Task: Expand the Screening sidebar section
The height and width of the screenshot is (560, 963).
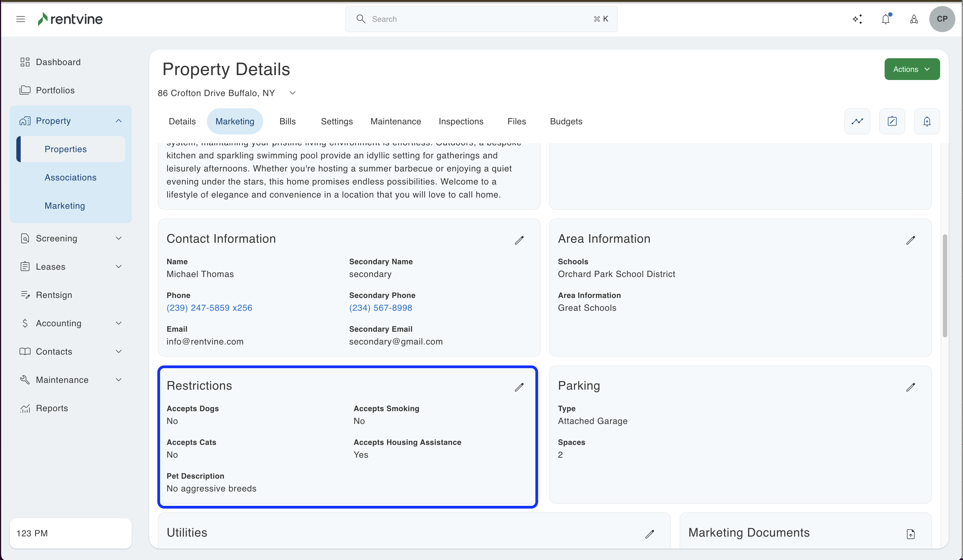Action: click(x=118, y=238)
